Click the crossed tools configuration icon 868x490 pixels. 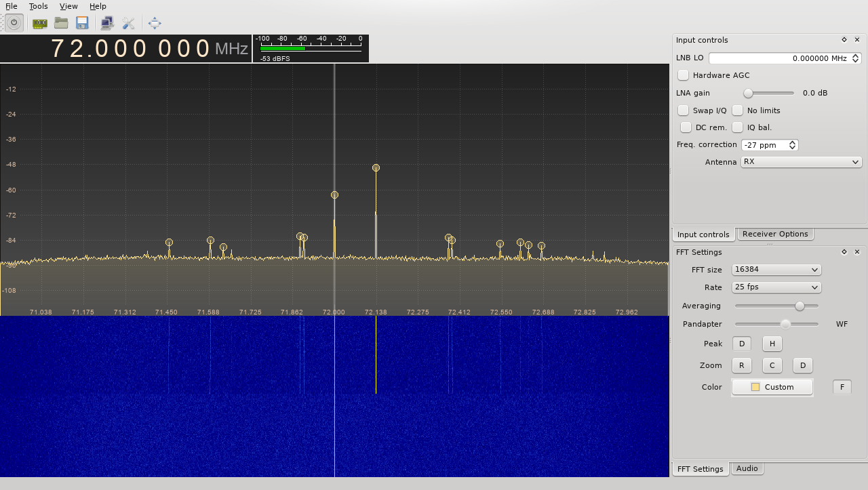tap(128, 22)
